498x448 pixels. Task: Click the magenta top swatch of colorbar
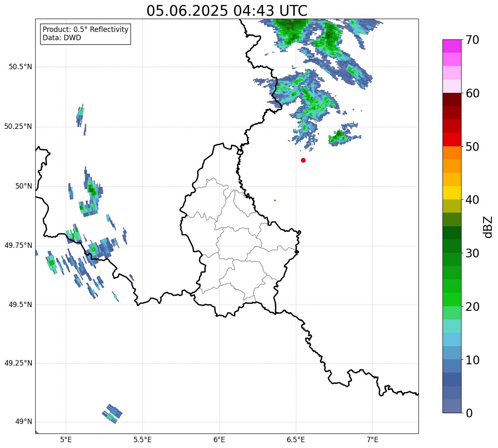pyautogui.click(x=452, y=46)
